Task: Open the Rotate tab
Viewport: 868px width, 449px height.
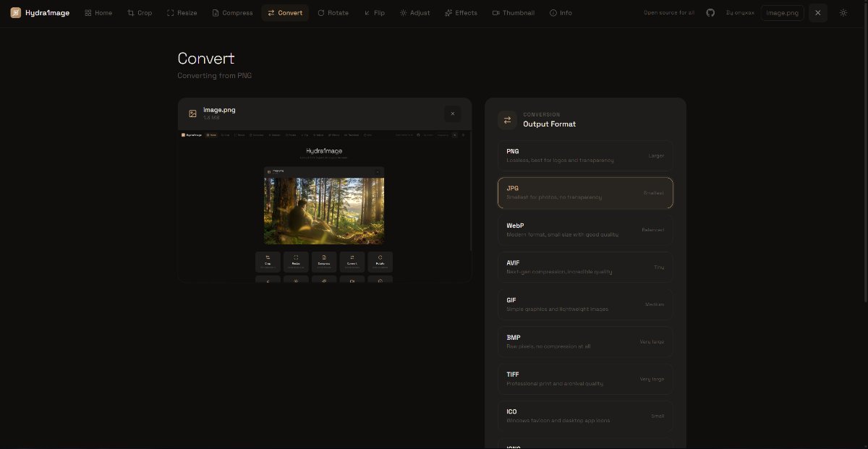Action: tap(333, 13)
